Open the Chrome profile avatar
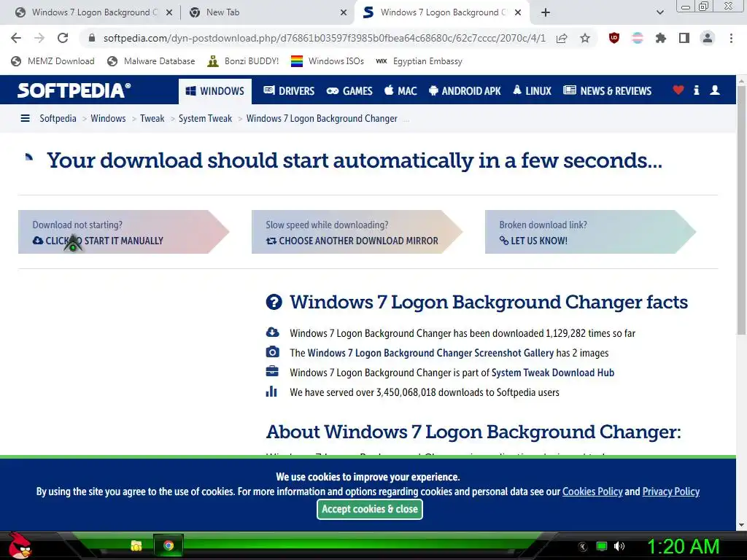The width and height of the screenshot is (747, 560). coord(708,38)
